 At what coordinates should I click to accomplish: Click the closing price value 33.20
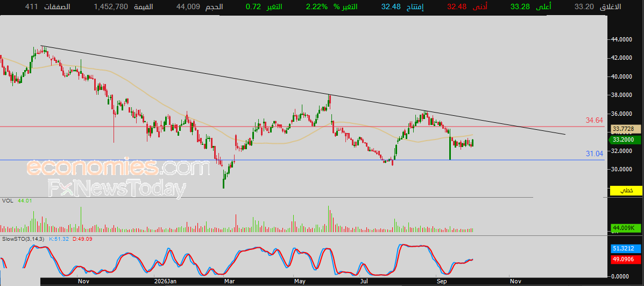[583, 6]
